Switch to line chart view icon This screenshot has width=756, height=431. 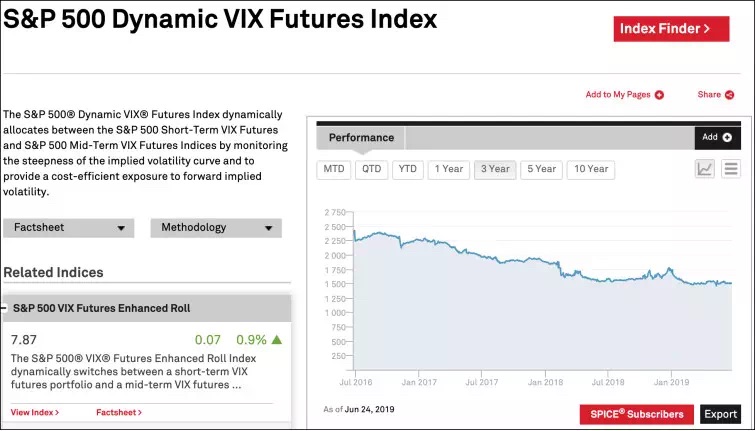705,169
